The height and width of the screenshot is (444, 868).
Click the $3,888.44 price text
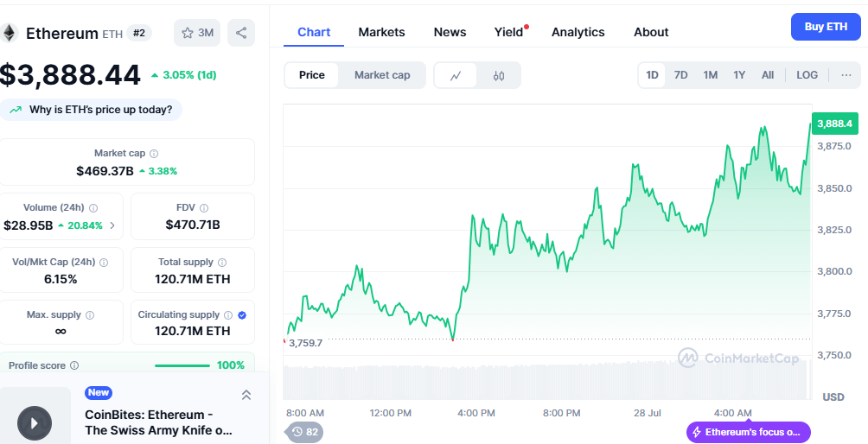coord(70,74)
